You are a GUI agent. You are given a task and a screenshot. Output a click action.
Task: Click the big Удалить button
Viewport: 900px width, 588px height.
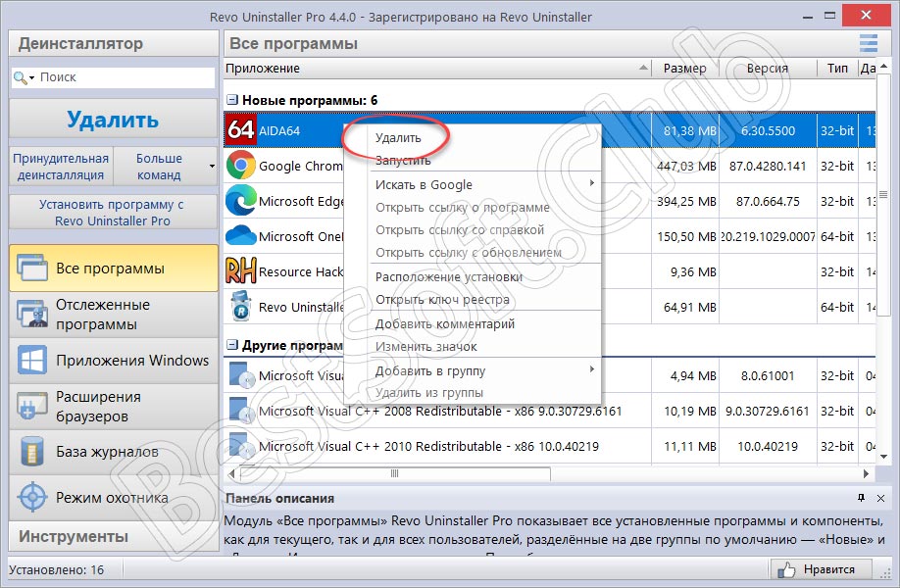pos(113,120)
